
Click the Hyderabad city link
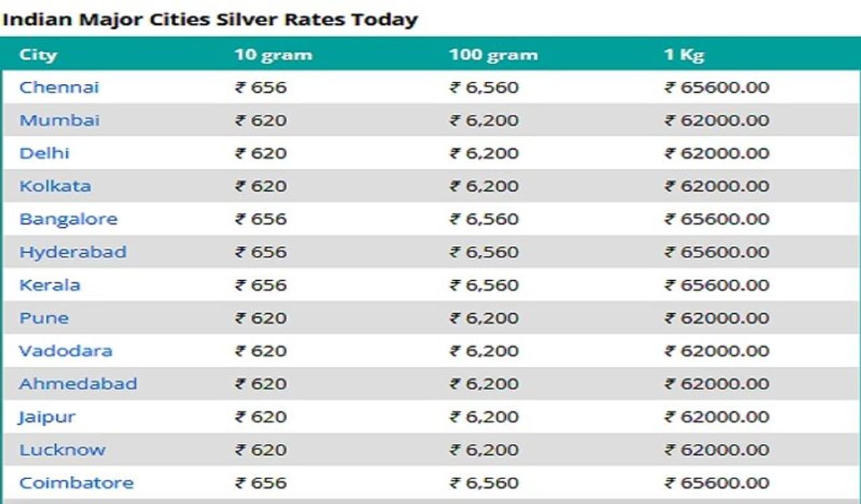click(73, 252)
